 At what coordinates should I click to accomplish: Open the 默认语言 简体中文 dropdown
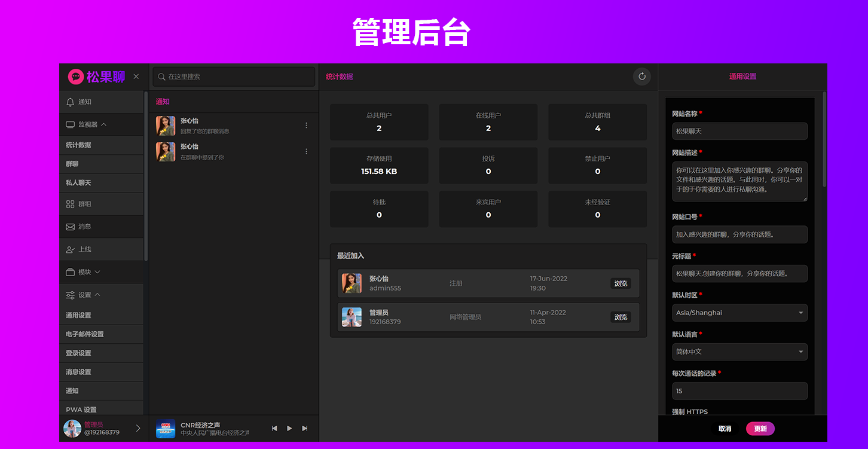point(739,352)
